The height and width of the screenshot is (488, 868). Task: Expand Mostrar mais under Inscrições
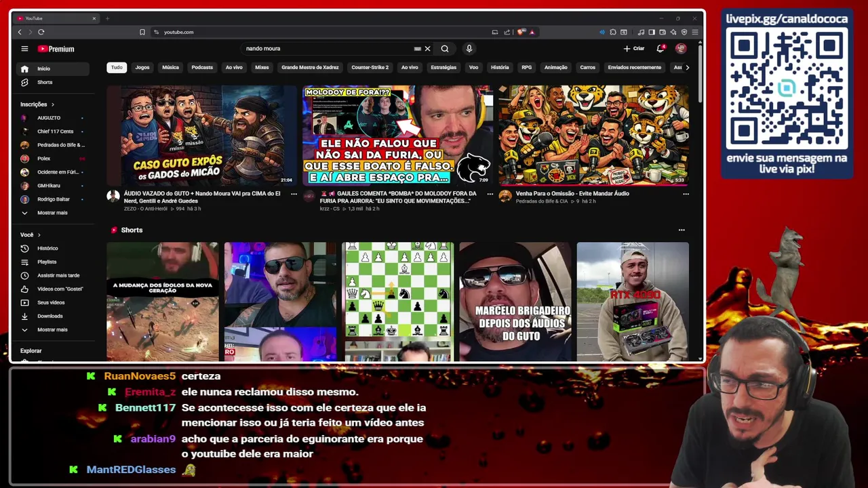(x=53, y=213)
